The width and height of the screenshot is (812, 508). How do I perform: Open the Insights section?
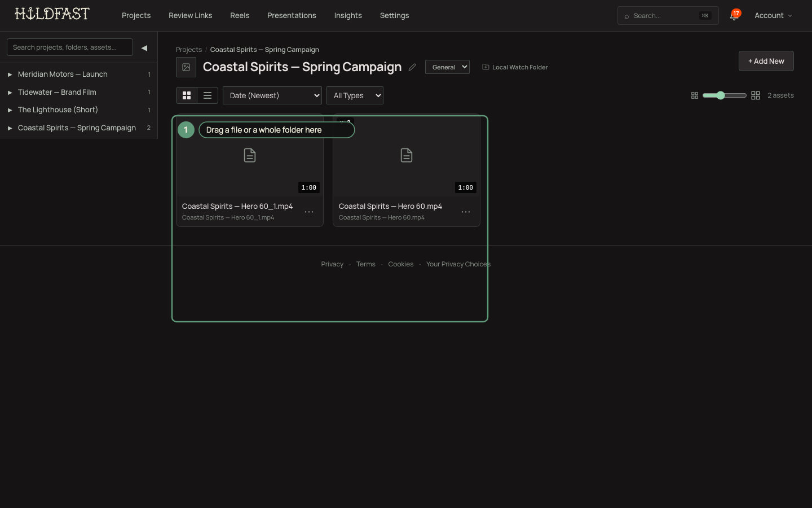pyautogui.click(x=348, y=15)
